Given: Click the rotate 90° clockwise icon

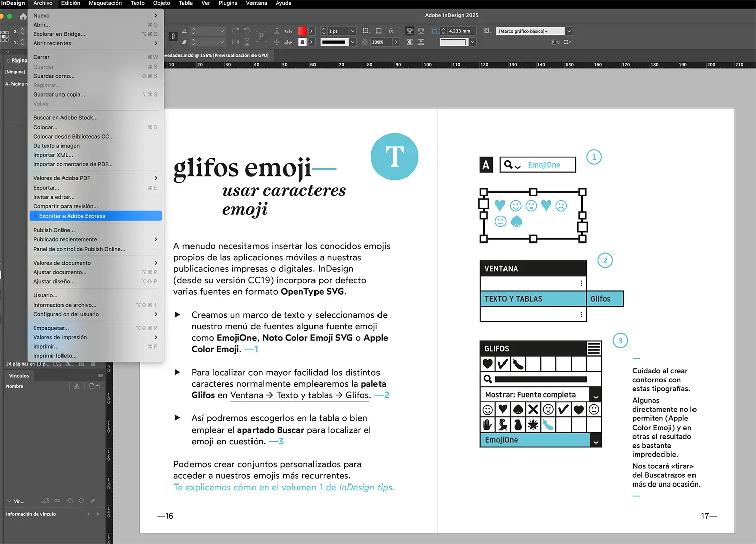Looking at the screenshot, I should point(235,31).
